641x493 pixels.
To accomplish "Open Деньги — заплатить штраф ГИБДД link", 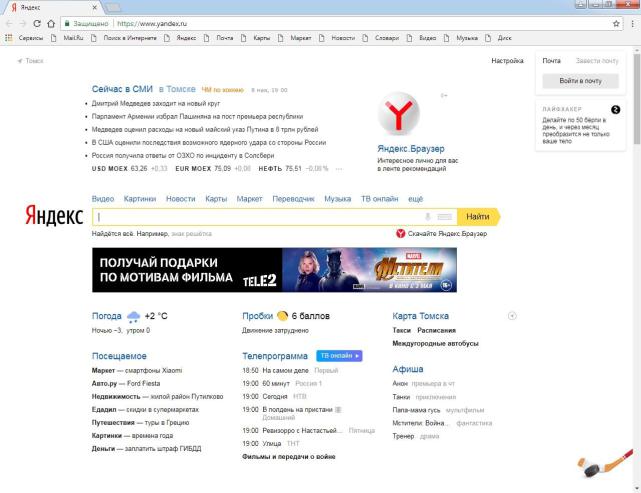I will (146, 448).
